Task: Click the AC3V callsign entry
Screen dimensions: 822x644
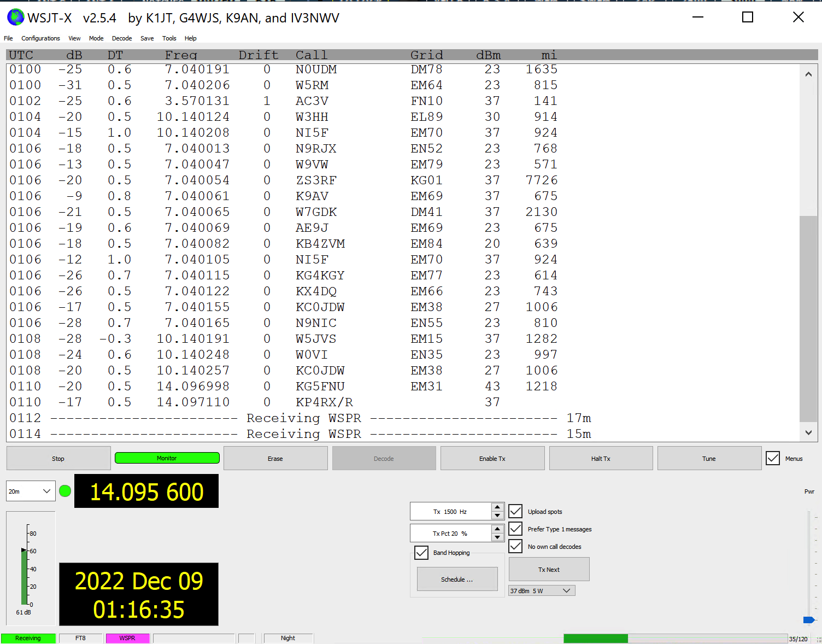Action: [312, 101]
